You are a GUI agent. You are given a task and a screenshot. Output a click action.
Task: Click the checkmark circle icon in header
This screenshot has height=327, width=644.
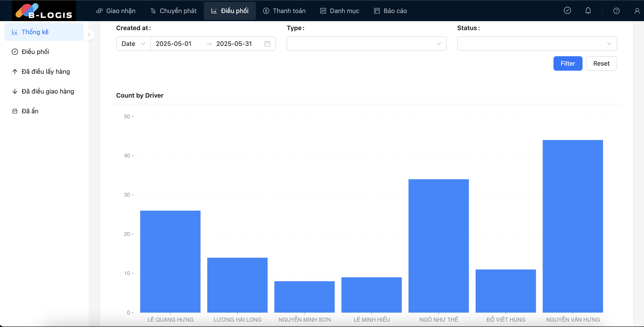[x=567, y=11]
